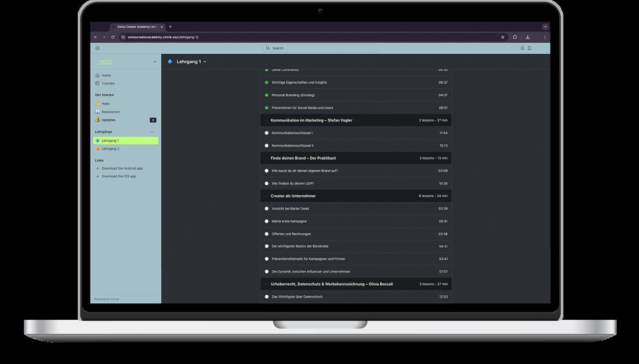Toggle completion circle for Meine erste Kampagne
Image resolution: width=639 pixels, height=364 pixels.
pos(267,221)
